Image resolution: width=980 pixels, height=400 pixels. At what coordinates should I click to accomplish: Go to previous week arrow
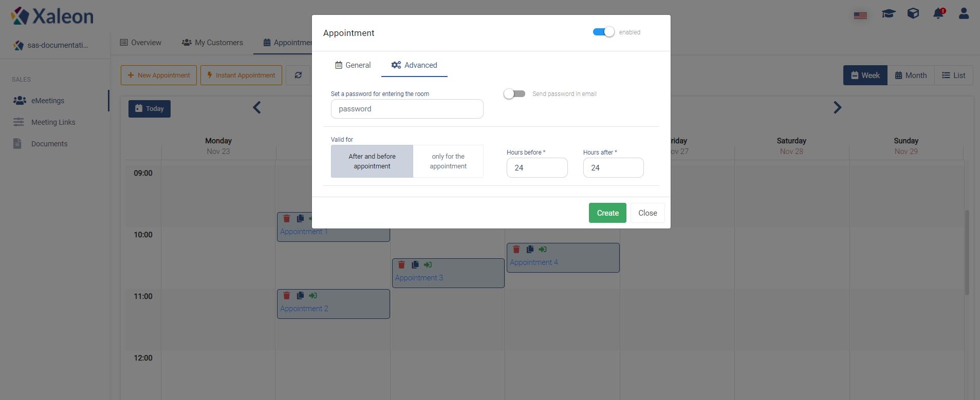click(257, 107)
